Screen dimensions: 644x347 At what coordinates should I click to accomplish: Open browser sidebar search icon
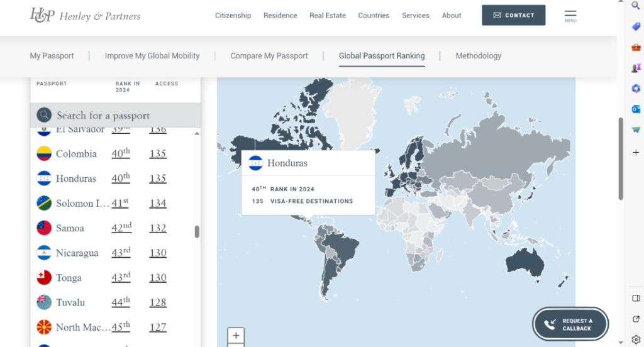(635, 5)
